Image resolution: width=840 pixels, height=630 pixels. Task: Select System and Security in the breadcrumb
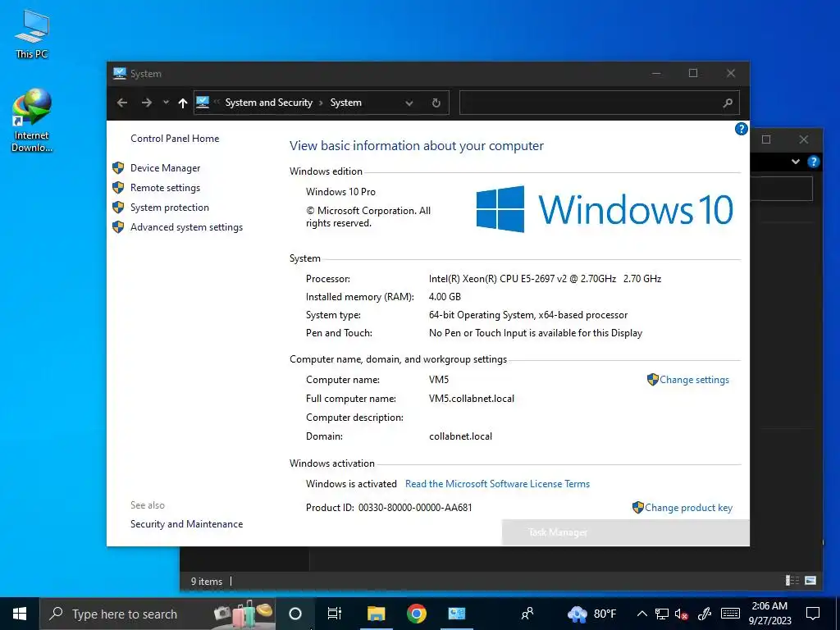(268, 103)
